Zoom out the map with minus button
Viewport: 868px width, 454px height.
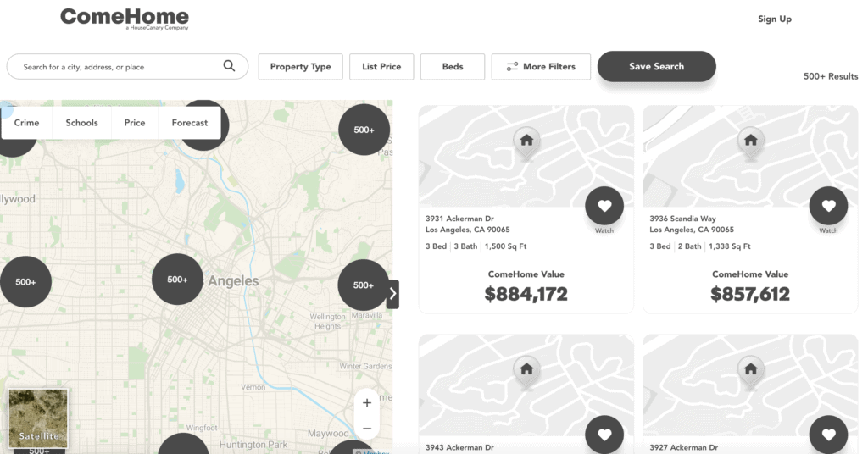tap(366, 428)
